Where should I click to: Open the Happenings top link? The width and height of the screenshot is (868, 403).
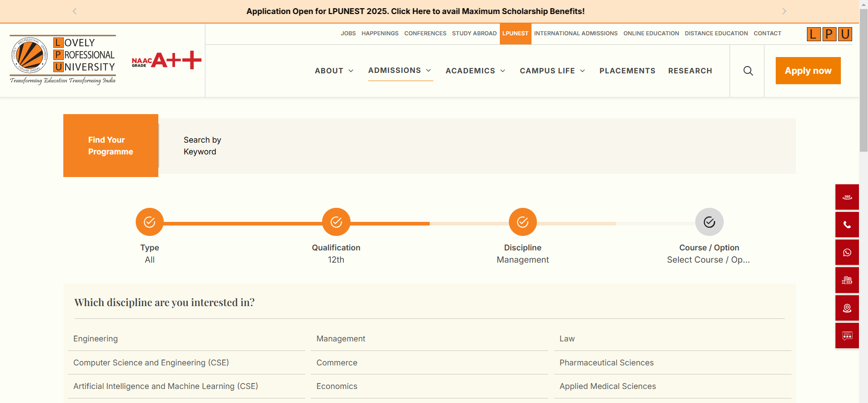[x=380, y=34]
